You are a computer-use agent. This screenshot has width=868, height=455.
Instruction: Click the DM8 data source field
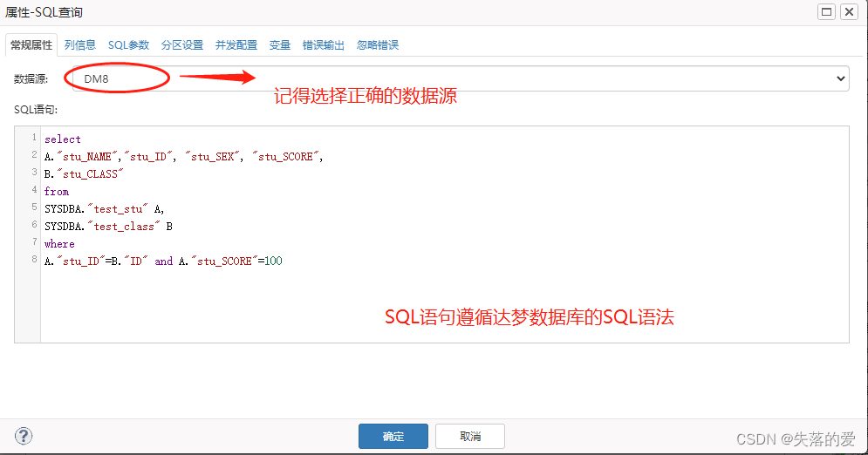(x=461, y=78)
